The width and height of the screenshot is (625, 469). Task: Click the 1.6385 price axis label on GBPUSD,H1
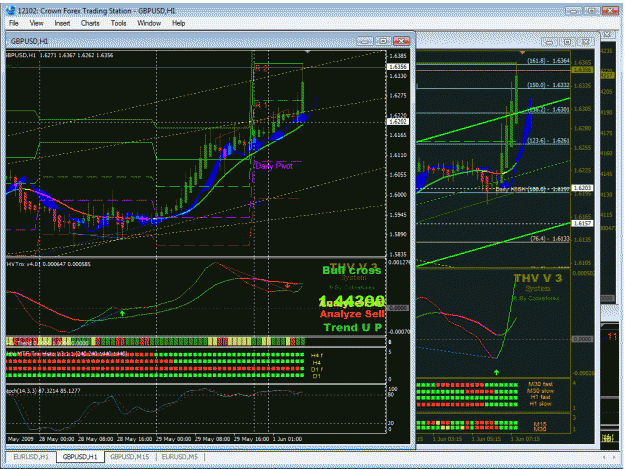[x=398, y=56]
